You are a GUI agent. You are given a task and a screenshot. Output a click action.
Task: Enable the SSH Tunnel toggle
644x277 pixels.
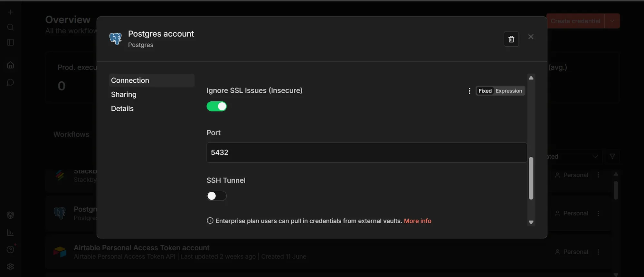(217, 196)
